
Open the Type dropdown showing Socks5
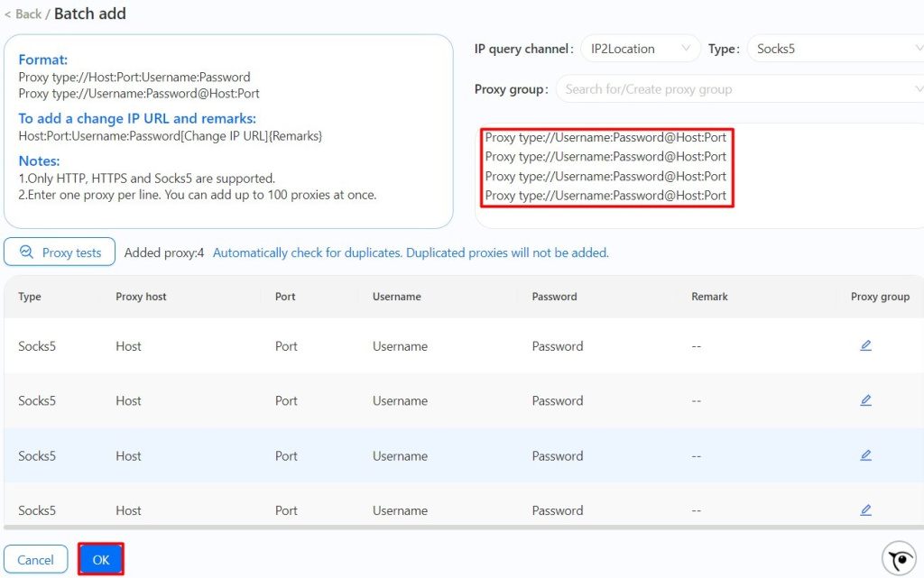point(836,49)
